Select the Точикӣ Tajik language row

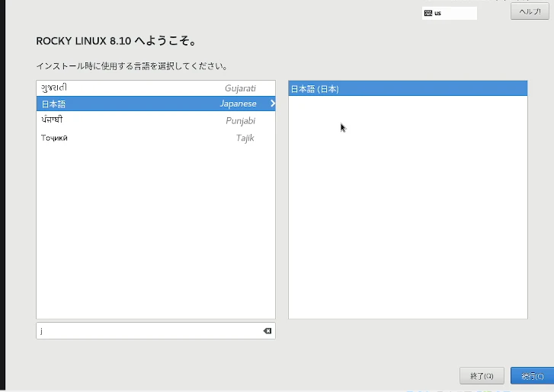155,138
